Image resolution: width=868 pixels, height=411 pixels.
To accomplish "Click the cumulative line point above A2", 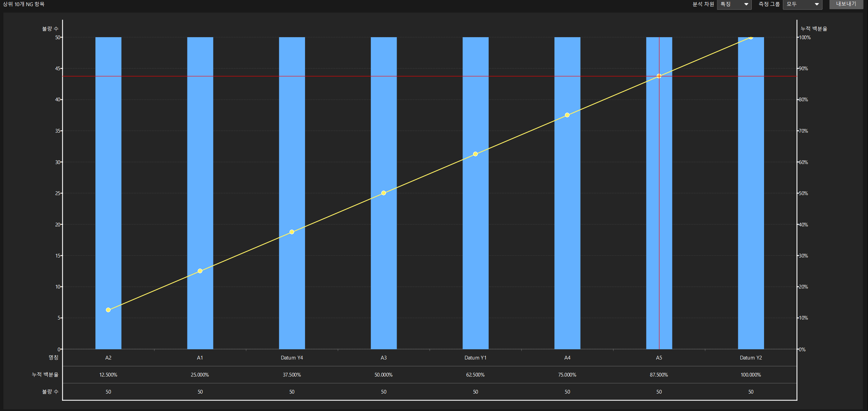I will pyautogui.click(x=108, y=310).
